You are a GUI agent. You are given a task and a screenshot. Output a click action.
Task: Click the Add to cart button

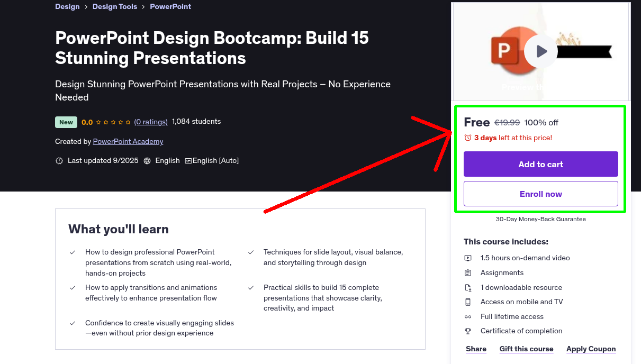(x=541, y=164)
